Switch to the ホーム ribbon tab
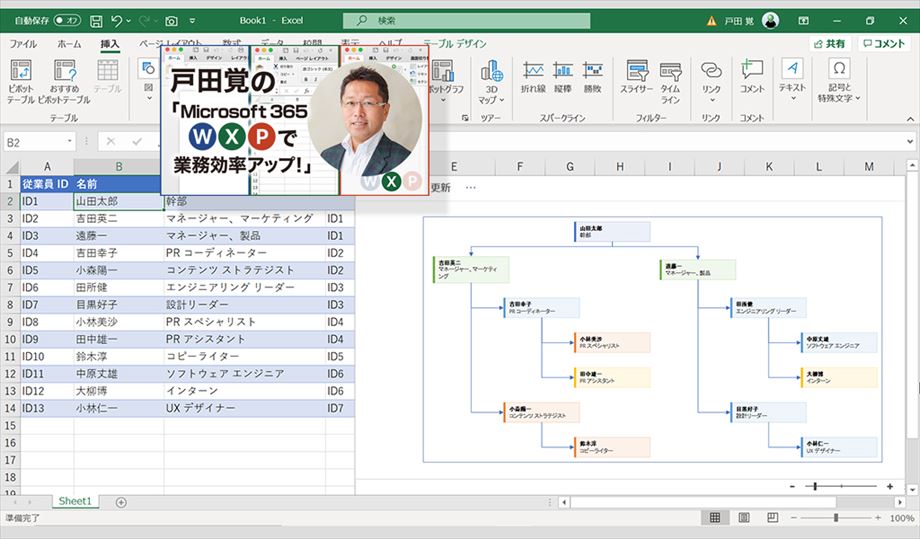This screenshot has width=920, height=539. 69,44
